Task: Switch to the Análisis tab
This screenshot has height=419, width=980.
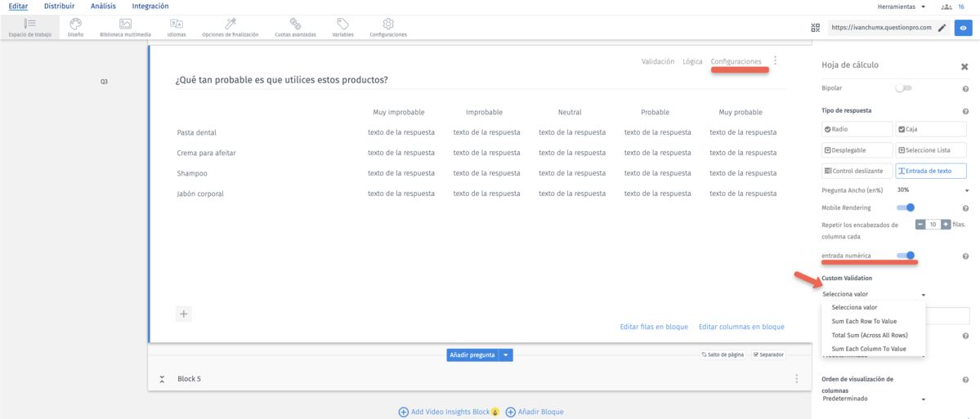Action: [x=103, y=7]
